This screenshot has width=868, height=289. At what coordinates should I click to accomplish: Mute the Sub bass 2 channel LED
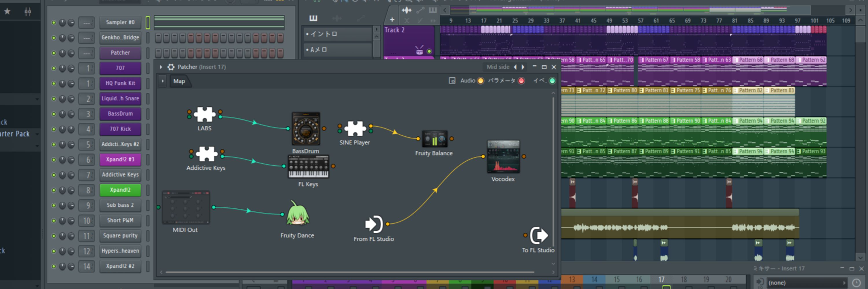[54, 205]
